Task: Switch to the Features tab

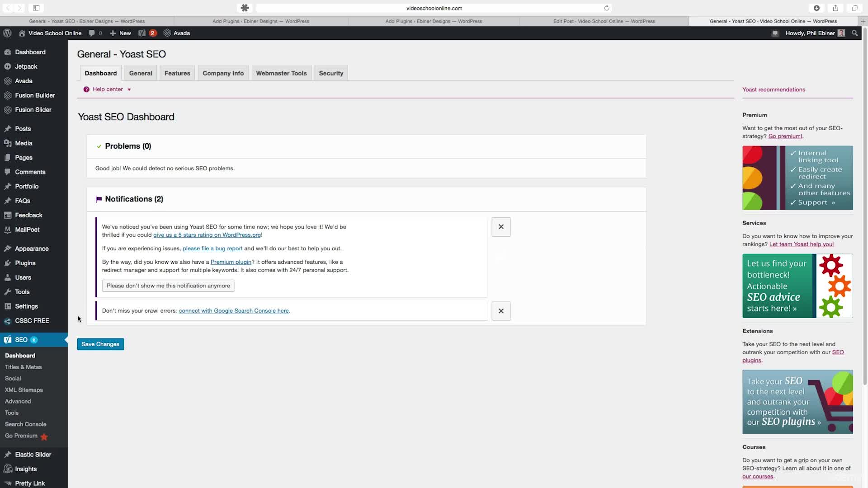Action: coord(177,73)
